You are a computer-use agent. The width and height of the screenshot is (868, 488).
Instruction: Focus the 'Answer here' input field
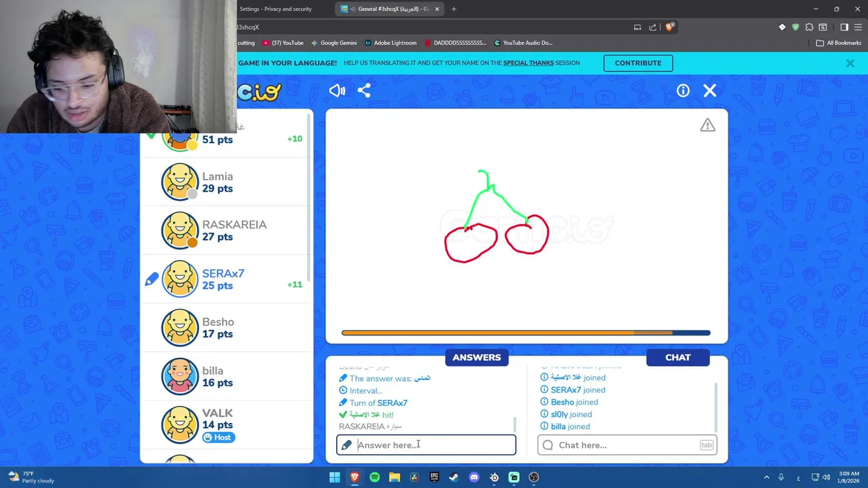(426, 445)
